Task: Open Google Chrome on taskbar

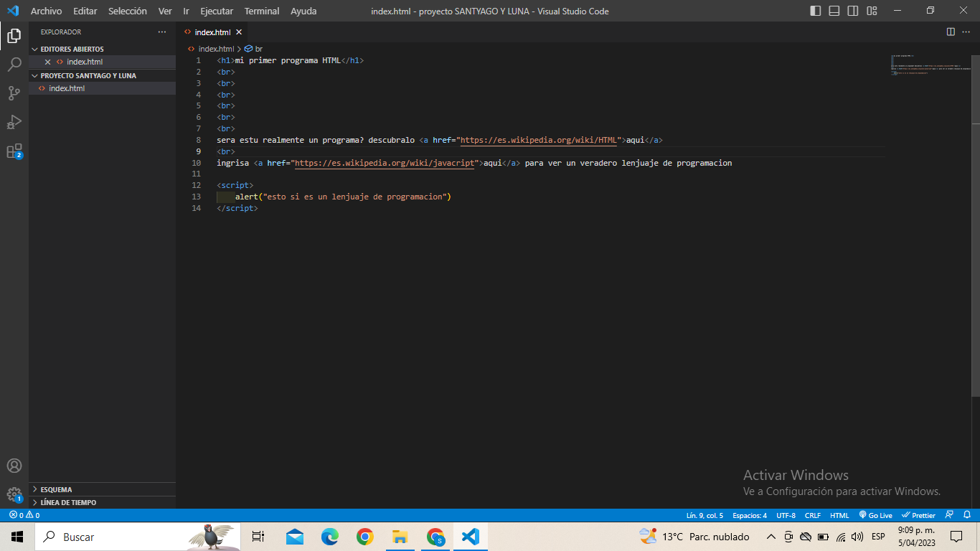Action: (364, 537)
